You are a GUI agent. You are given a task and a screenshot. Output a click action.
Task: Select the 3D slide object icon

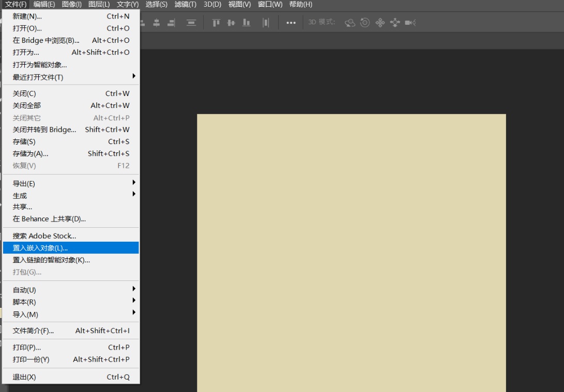click(395, 23)
